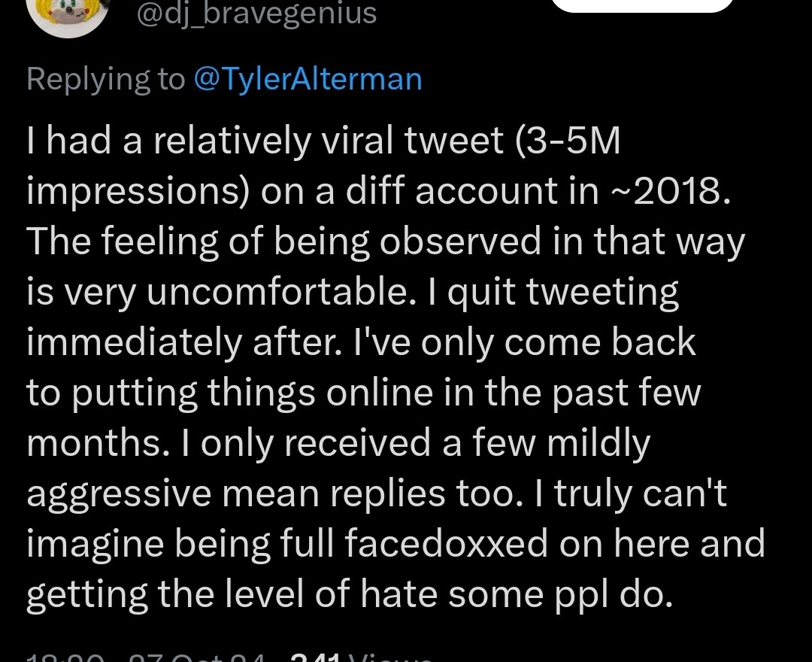Click the word 'immediately' in the tweet
The width and height of the screenshot is (812, 662).
(134, 344)
